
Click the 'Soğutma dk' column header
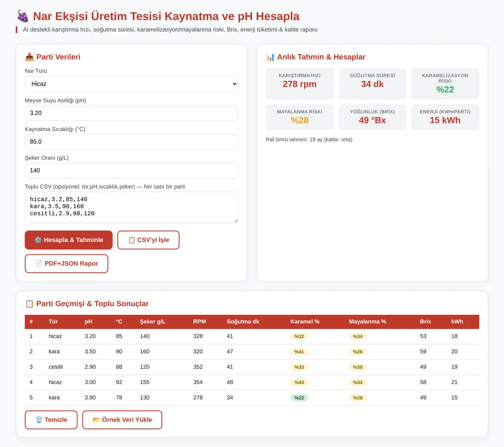pos(243,322)
